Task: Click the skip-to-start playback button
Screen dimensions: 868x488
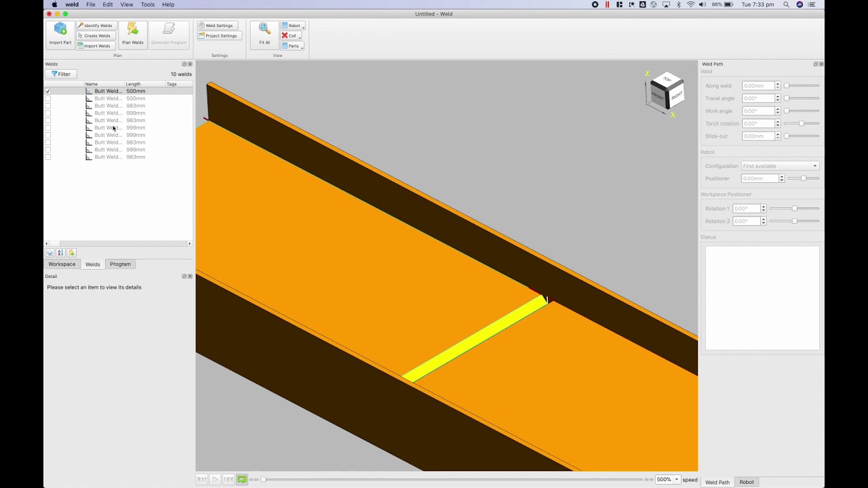Action: coord(202,479)
